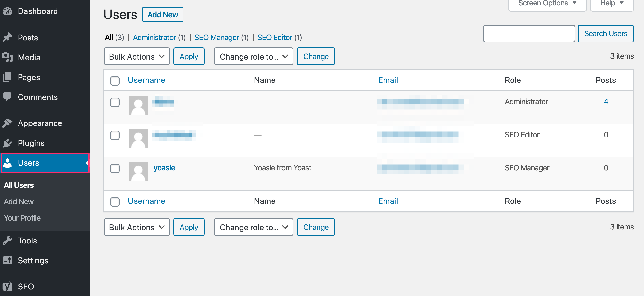
Task: Open the Media icon in the sidebar
Action: tap(8, 57)
